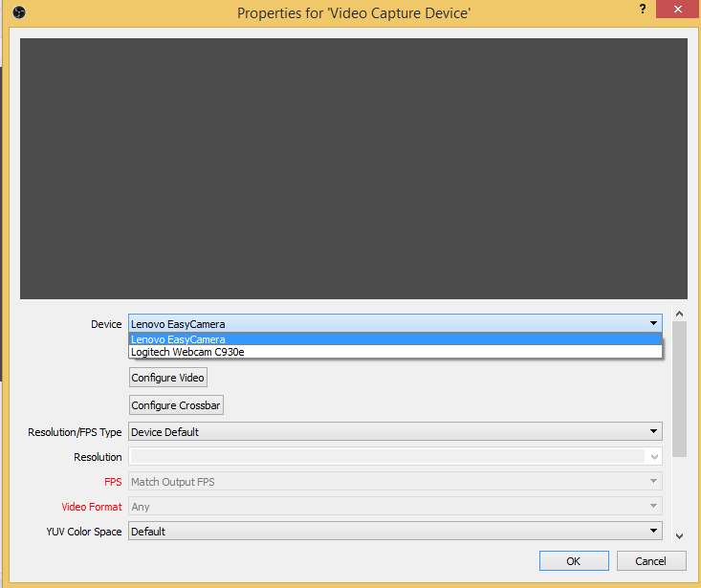The width and height of the screenshot is (701, 588).
Task: Click the question mark help button
Action: pyautogui.click(x=642, y=9)
